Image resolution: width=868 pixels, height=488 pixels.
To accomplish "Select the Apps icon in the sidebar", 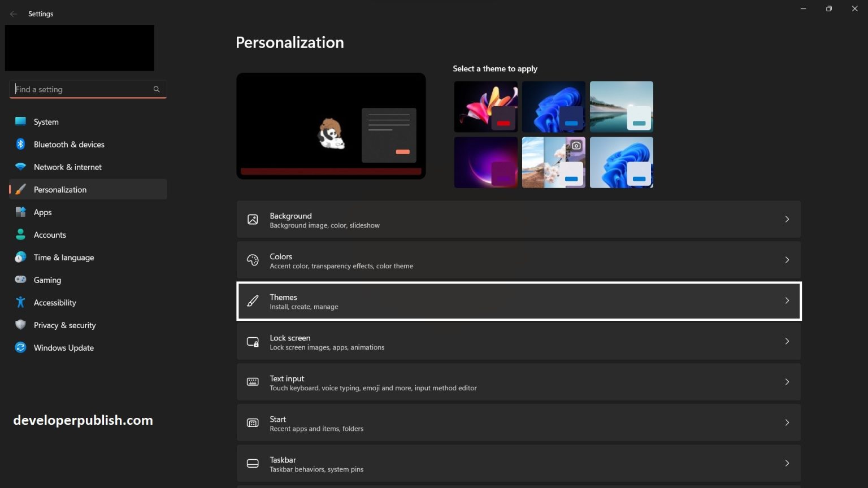I will (x=20, y=212).
